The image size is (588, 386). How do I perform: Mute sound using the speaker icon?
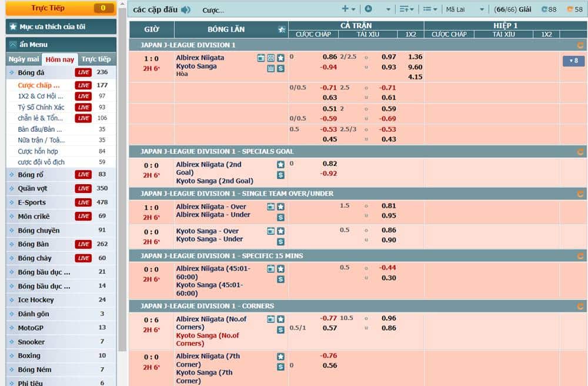pyautogui.click(x=186, y=10)
